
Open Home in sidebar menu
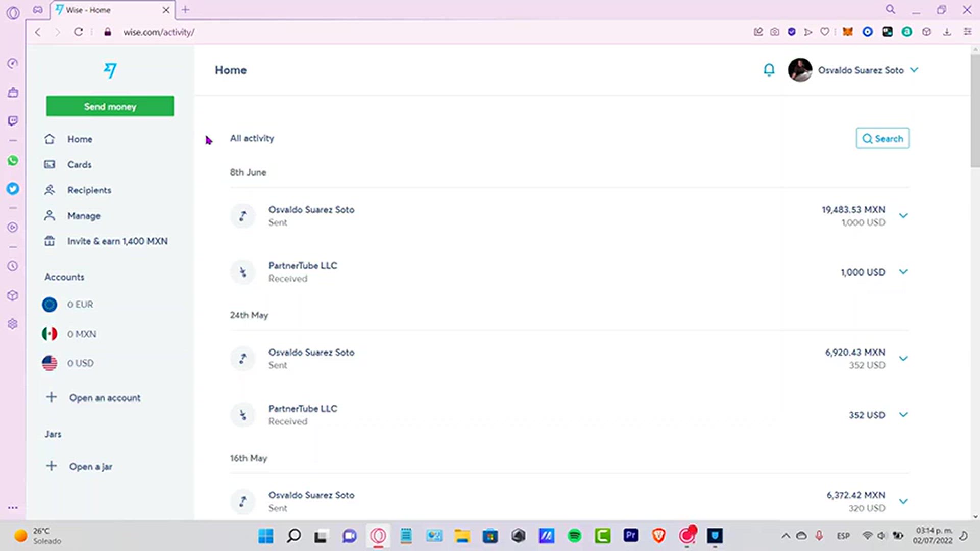[x=80, y=139]
